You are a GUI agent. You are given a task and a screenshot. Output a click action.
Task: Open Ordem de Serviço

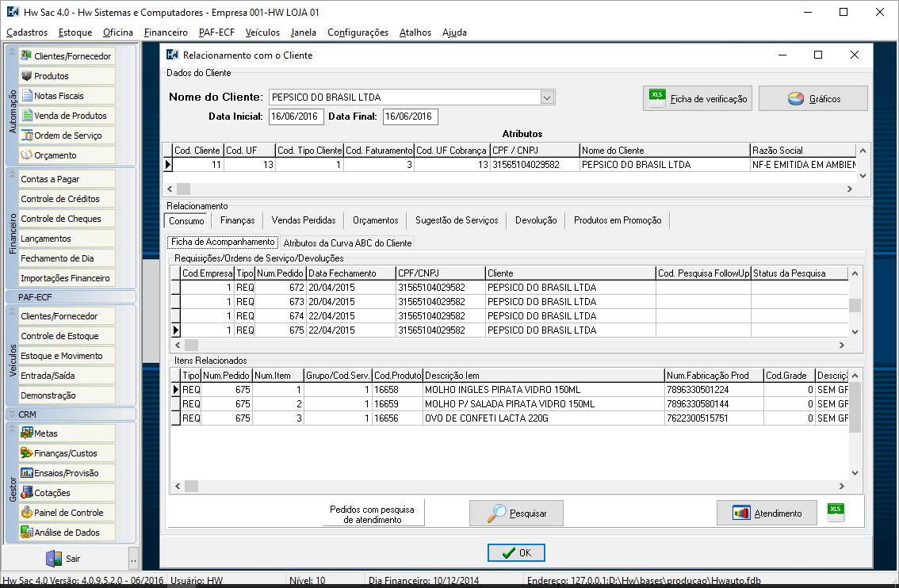67,136
